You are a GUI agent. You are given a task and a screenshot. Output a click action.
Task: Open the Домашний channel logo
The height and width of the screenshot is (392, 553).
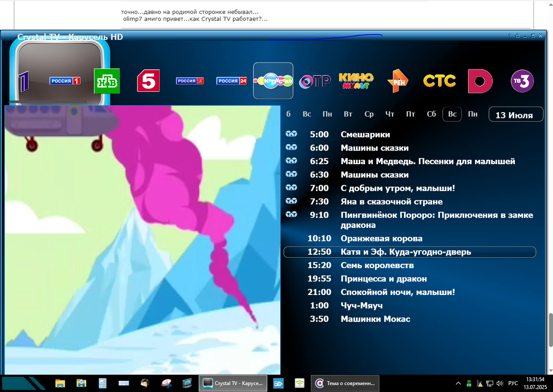tap(481, 81)
